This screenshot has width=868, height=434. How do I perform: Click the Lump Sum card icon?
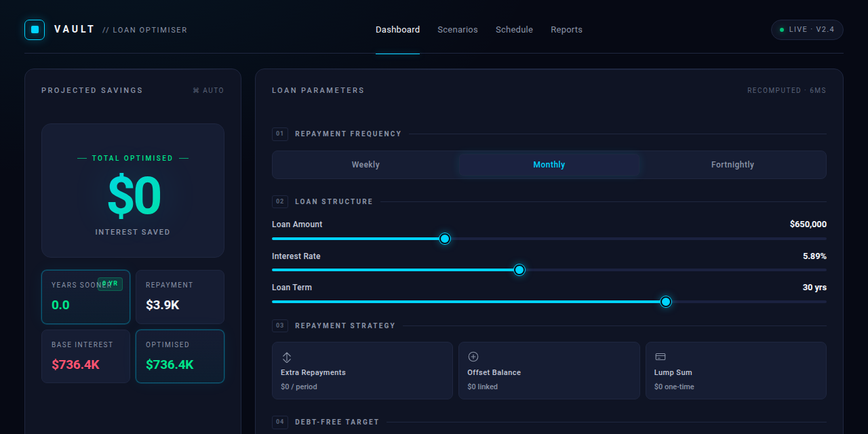(x=660, y=357)
